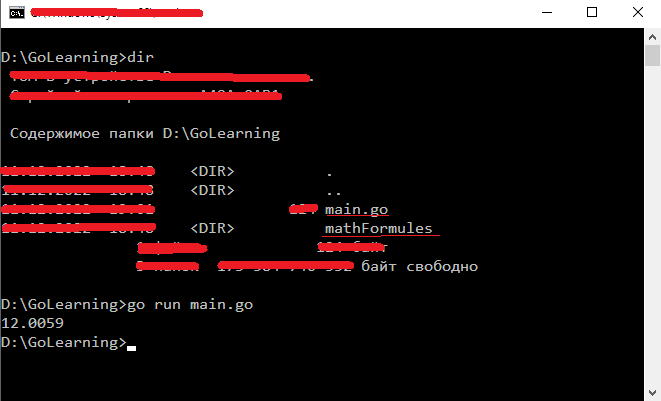Click the <DIR> label beside mathFormules

coord(212,229)
